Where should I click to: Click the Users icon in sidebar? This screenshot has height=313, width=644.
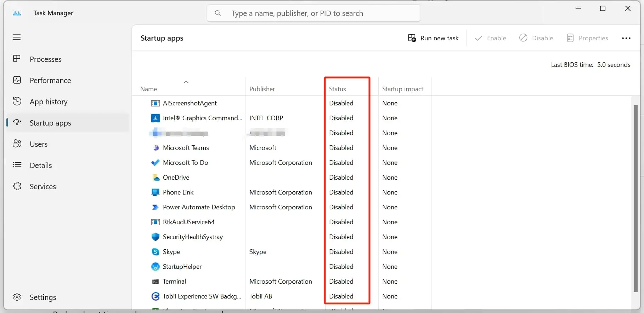(x=17, y=144)
